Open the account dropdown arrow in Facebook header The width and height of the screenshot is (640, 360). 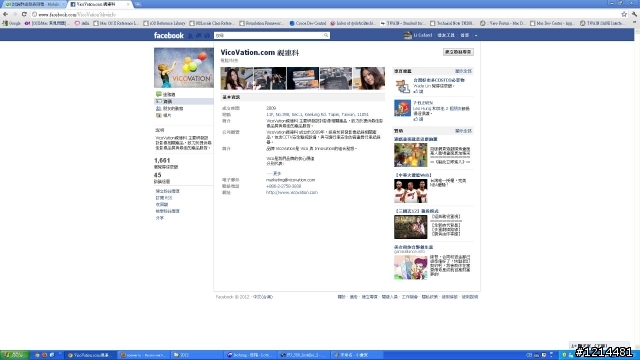pos(476,36)
